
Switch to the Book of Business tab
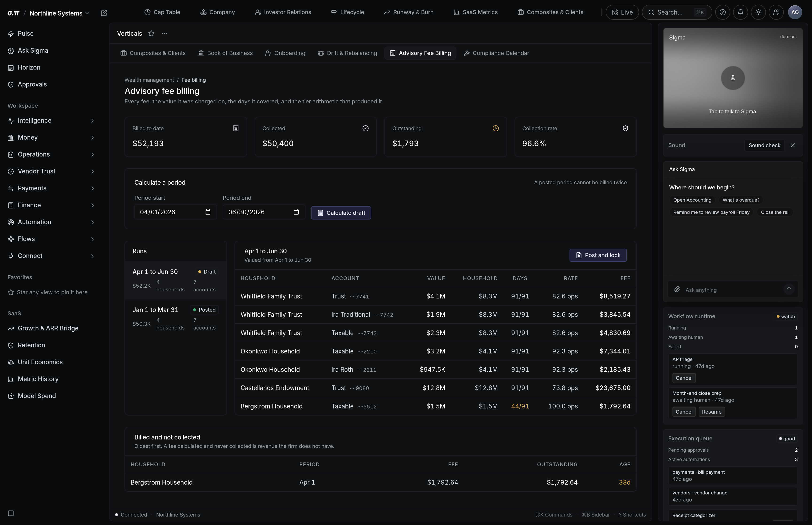click(x=226, y=53)
